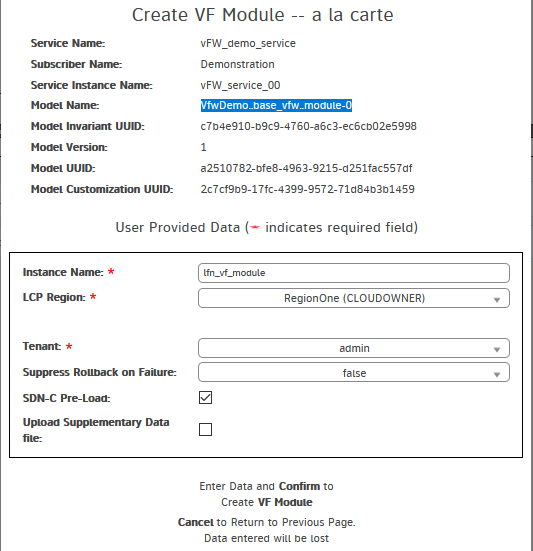Click the Model UUID value text
Image resolution: width=533 pixels, height=551 pixels.
(306, 168)
